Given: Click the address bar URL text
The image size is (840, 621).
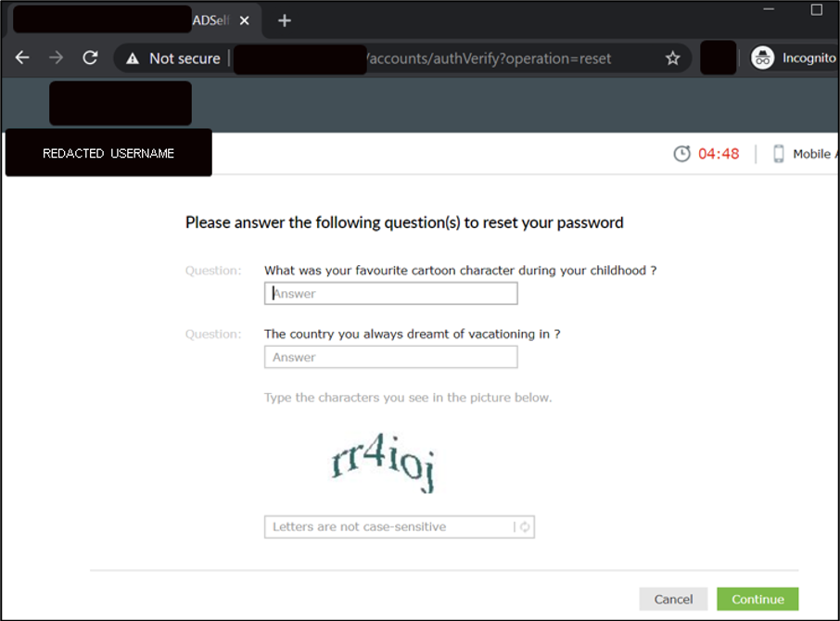Looking at the screenshot, I should tap(490, 58).
